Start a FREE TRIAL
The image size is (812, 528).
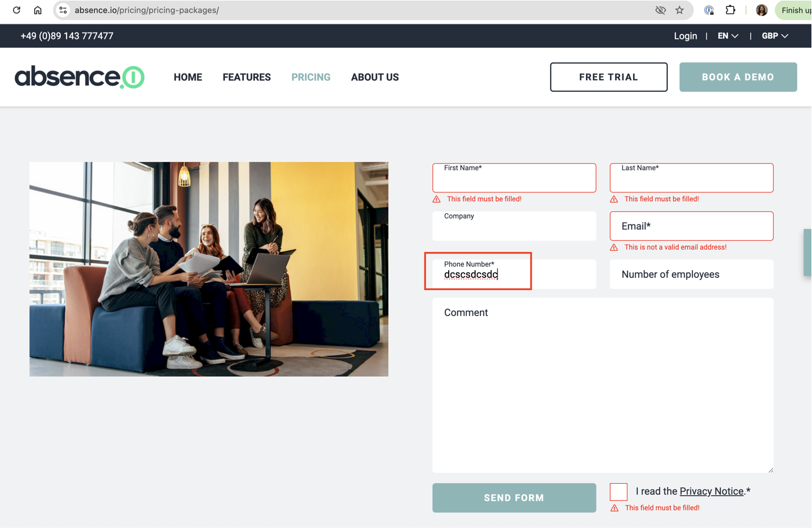point(609,77)
